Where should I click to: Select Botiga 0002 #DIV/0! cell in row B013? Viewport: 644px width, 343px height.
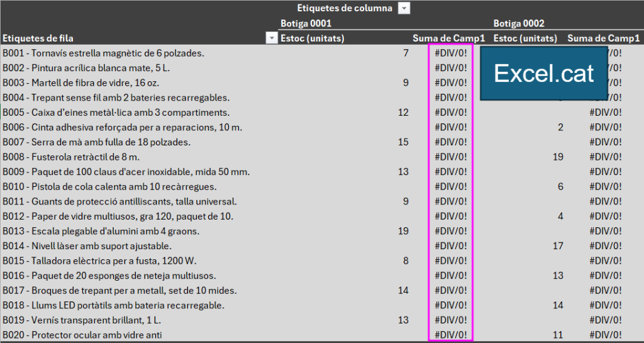coord(606,231)
